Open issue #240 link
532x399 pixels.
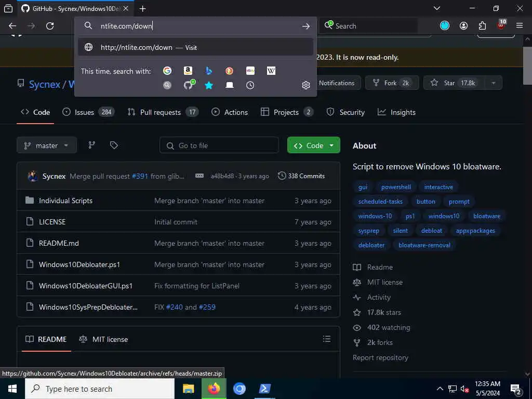click(175, 307)
